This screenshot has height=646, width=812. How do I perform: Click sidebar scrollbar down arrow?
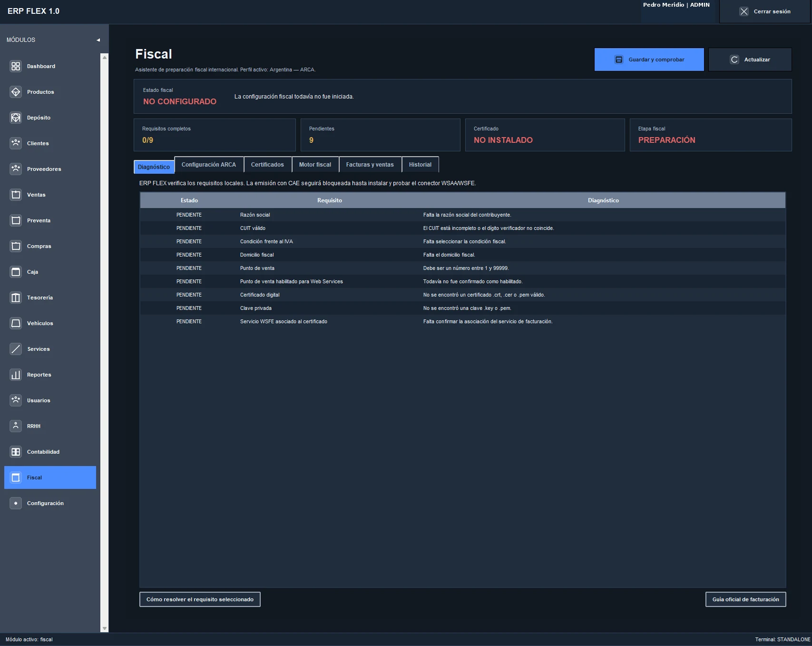(x=105, y=628)
